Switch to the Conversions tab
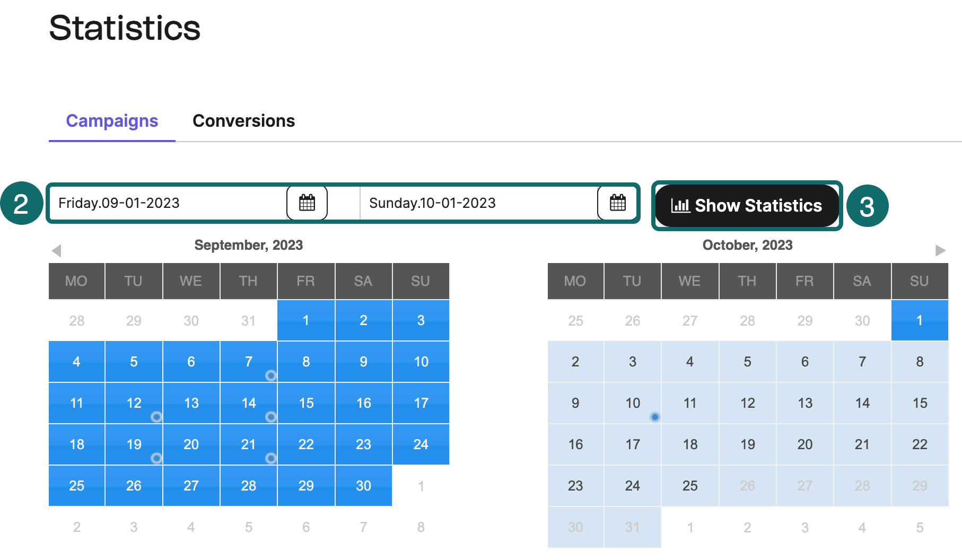This screenshot has width=962, height=560. click(243, 121)
